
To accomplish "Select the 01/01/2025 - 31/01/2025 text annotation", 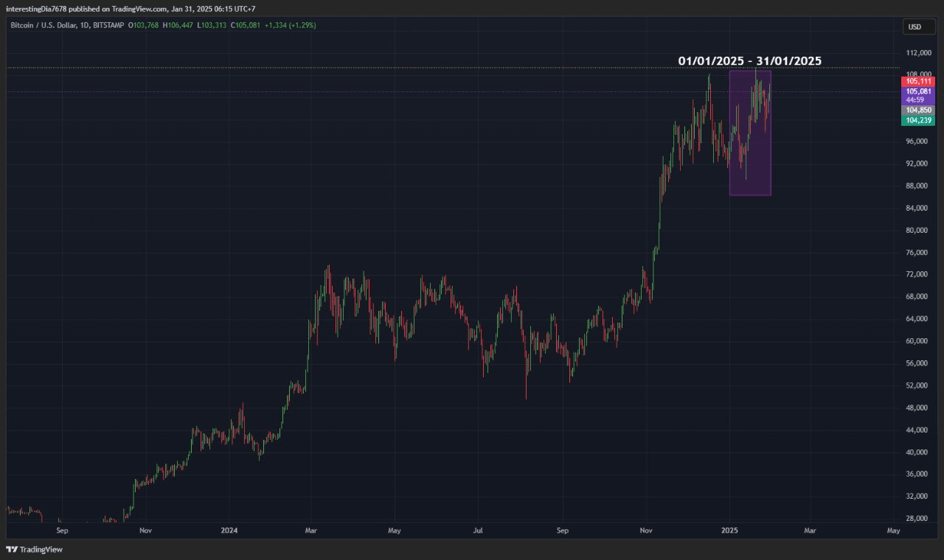I will pos(749,60).
